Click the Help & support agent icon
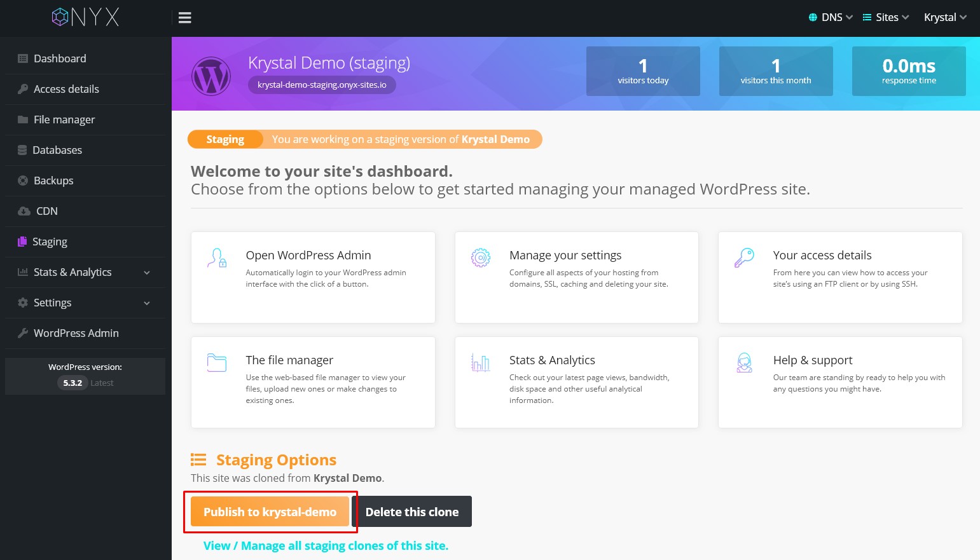This screenshot has width=980, height=560. pos(744,362)
